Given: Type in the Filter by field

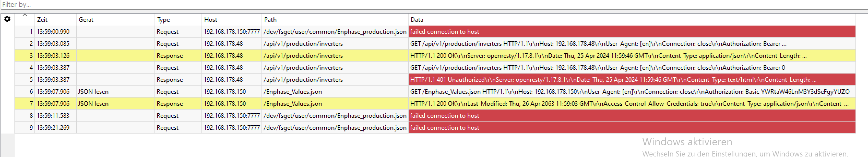Looking at the screenshot, I should pyautogui.click(x=202, y=4).
